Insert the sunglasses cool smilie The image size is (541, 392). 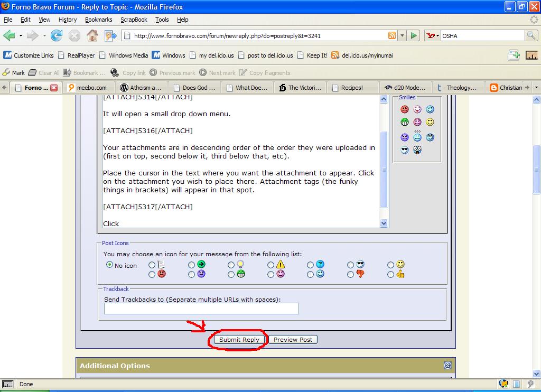[x=405, y=150]
